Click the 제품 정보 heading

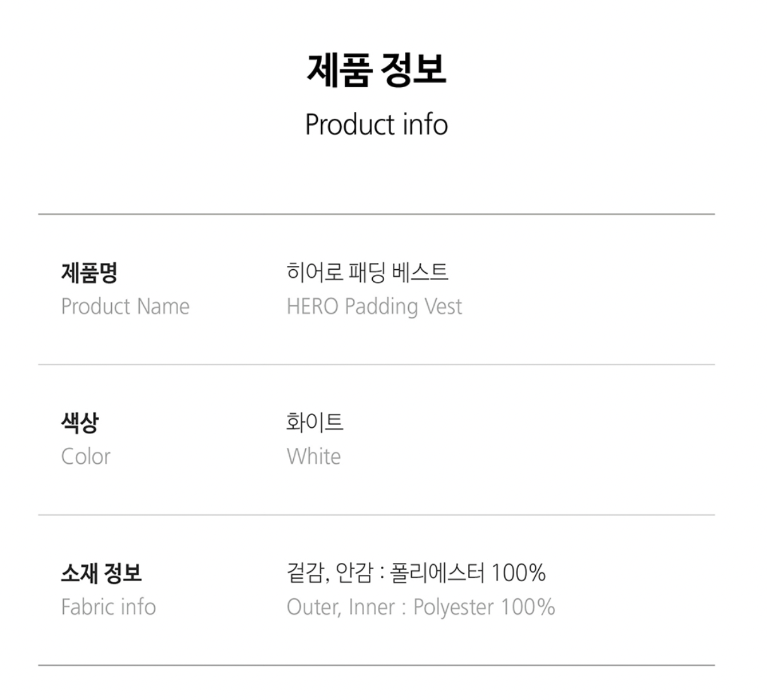377,69
